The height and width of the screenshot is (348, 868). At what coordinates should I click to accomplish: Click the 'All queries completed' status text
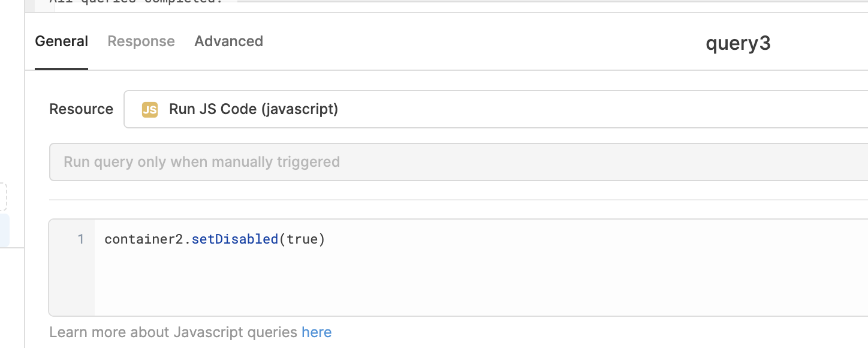[135, 2]
